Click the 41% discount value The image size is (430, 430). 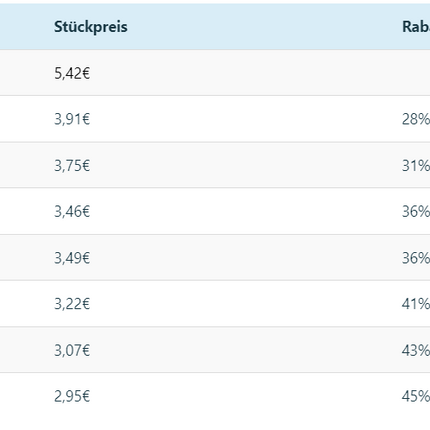coord(416,304)
